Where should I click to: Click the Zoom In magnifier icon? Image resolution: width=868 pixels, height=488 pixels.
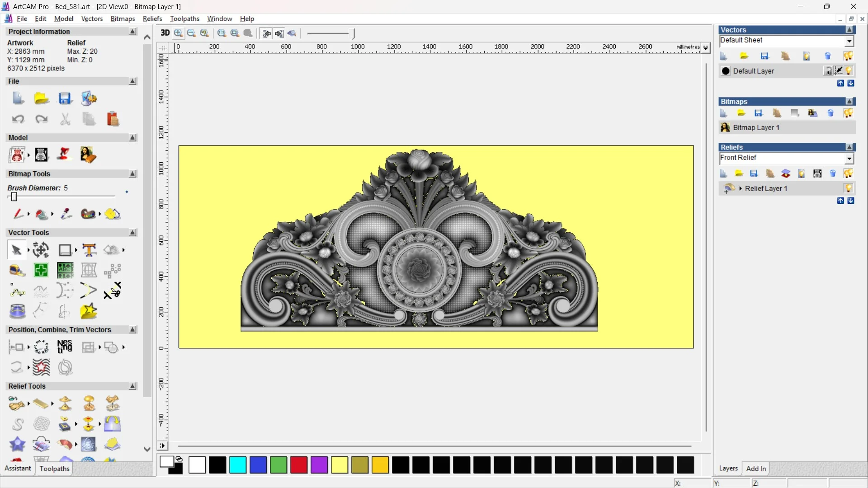(x=179, y=33)
